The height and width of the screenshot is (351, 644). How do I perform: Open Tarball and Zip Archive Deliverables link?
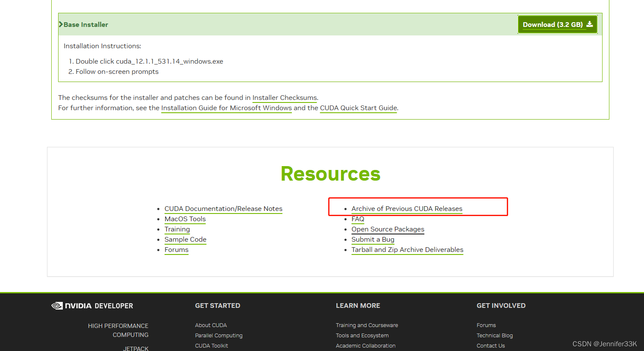click(407, 250)
